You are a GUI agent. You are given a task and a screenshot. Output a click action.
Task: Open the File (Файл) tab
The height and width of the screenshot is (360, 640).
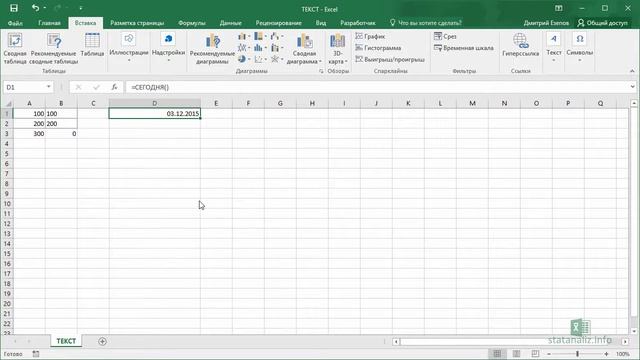coord(15,23)
